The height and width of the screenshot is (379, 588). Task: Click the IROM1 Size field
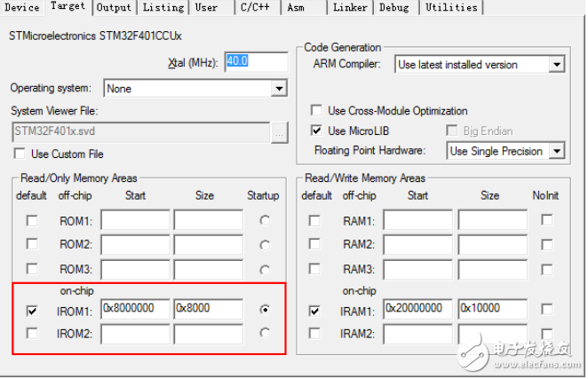[208, 309]
